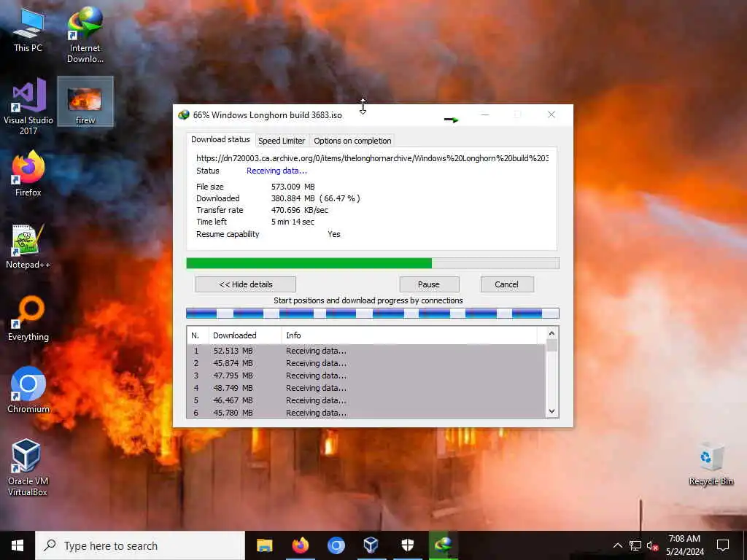Select Chromium desktop shortcut

pyautogui.click(x=28, y=390)
